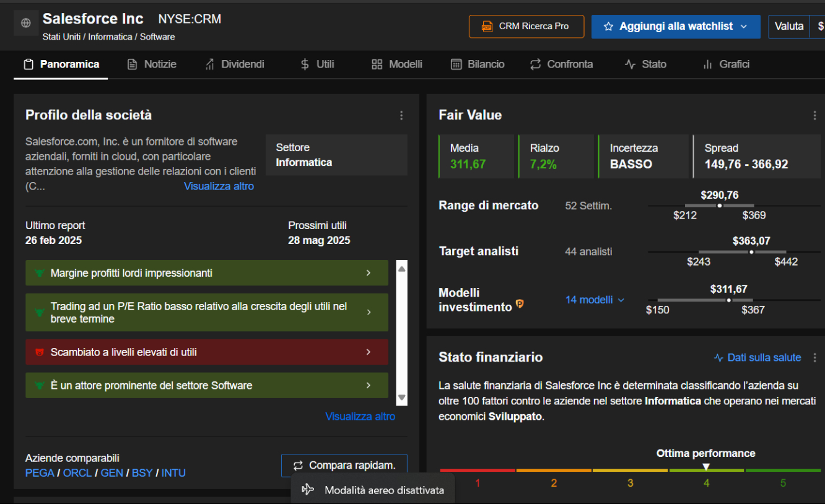
Task: Click the insights list scroll down arrow
Action: point(401,398)
